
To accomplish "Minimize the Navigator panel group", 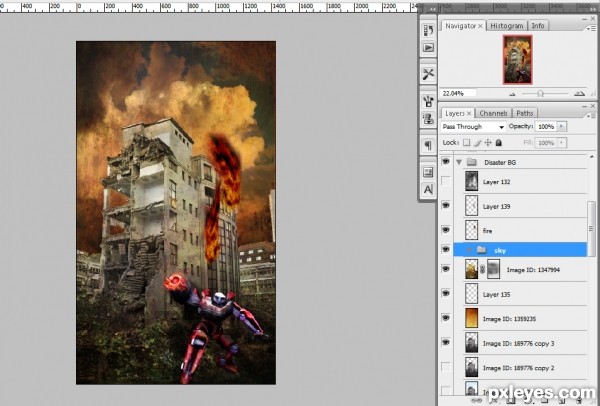I will coord(584,19).
